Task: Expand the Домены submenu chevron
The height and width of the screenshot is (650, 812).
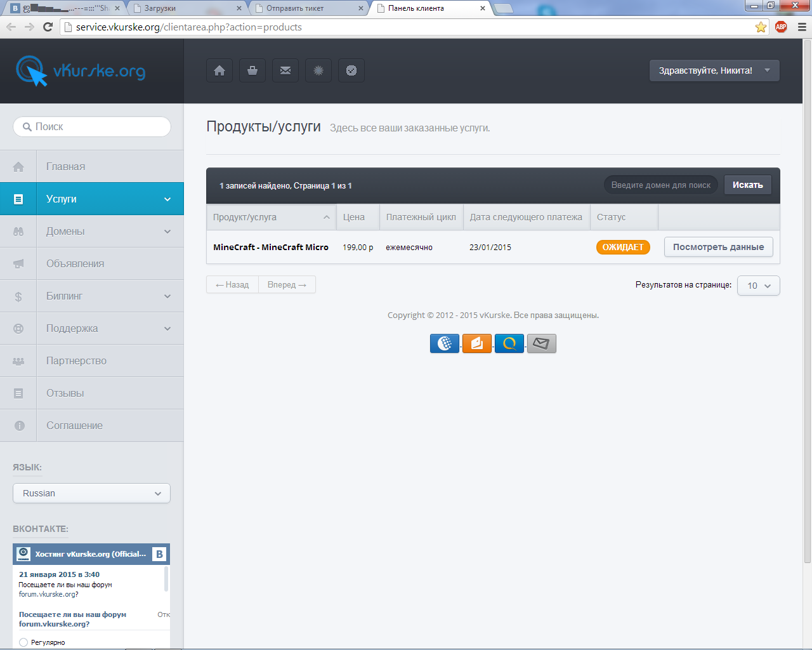Action: [167, 232]
